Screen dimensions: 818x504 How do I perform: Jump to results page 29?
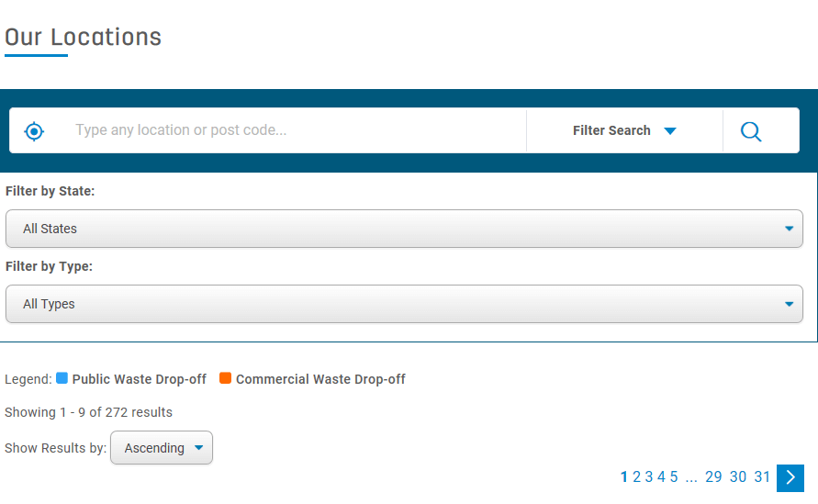[x=713, y=476]
